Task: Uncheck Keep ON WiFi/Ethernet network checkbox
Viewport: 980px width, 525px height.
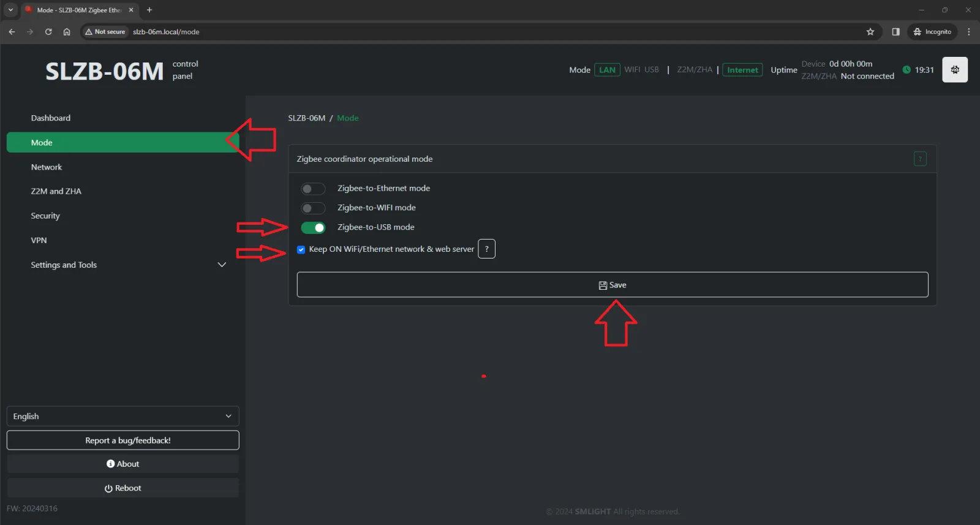Action: click(x=301, y=250)
